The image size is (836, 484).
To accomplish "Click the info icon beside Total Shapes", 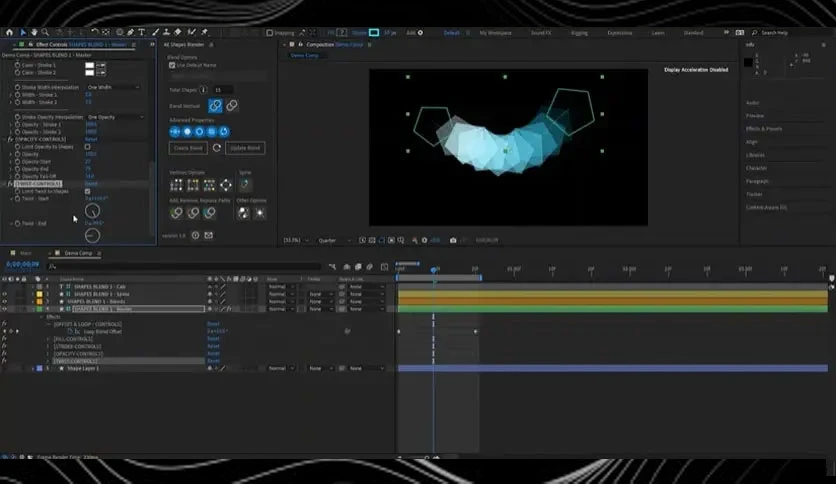I will pyautogui.click(x=203, y=90).
